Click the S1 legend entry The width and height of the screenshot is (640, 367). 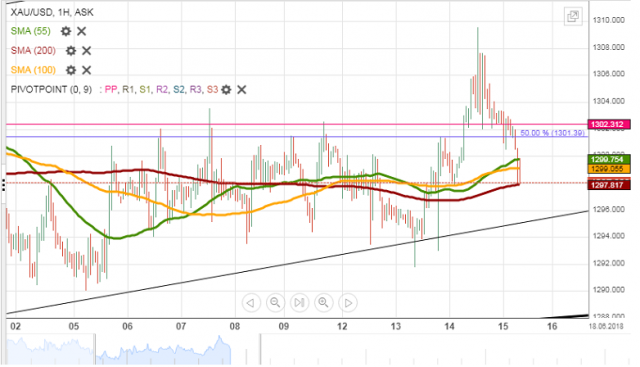(x=145, y=89)
